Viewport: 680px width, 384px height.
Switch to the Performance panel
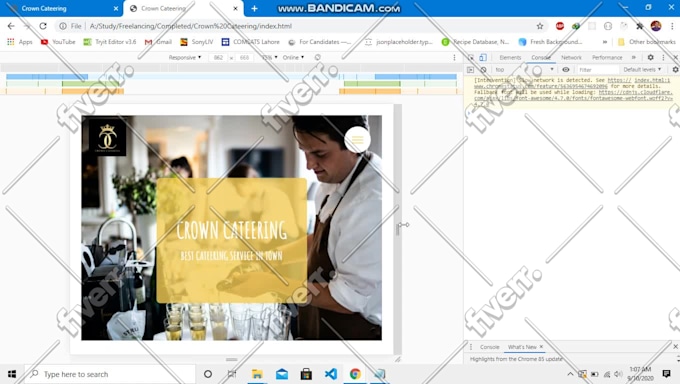(x=607, y=57)
